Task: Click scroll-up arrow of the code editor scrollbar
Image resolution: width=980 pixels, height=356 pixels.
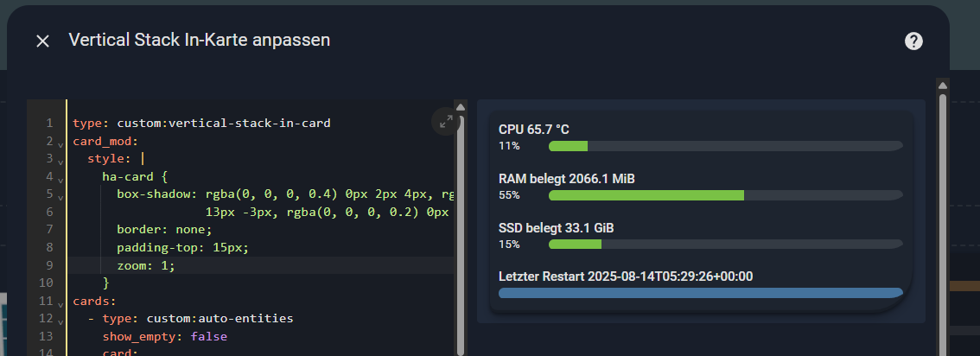Action: 461,107
